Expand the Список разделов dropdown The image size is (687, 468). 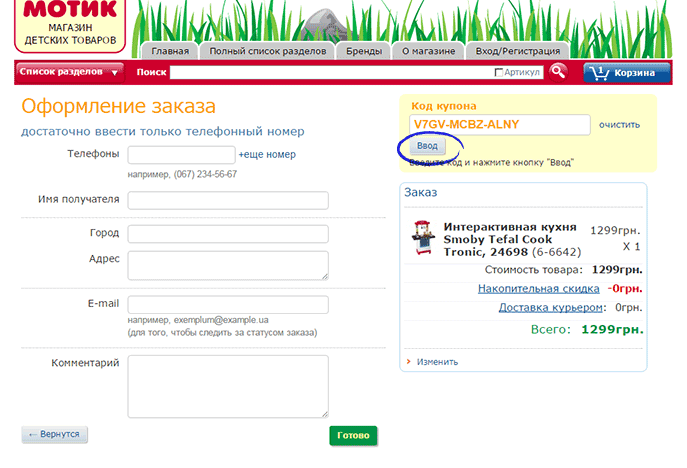click(69, 72)
